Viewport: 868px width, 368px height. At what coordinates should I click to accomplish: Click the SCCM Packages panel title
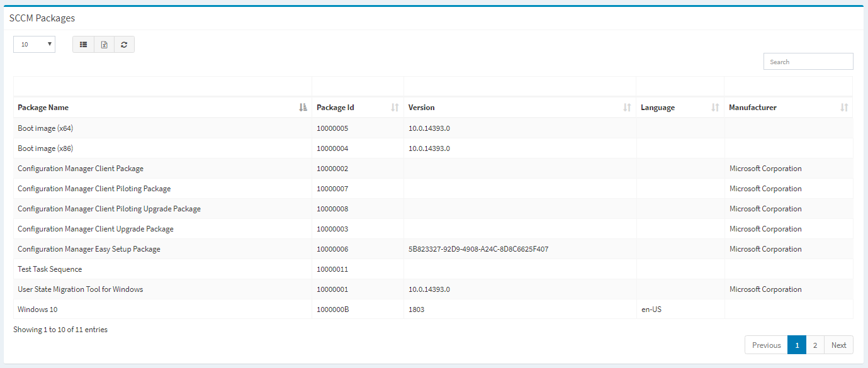tap(42, 18)
